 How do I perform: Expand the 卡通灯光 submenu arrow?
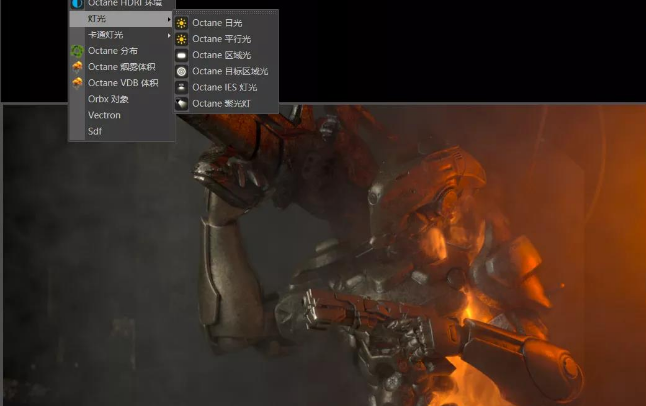point(169,35)
